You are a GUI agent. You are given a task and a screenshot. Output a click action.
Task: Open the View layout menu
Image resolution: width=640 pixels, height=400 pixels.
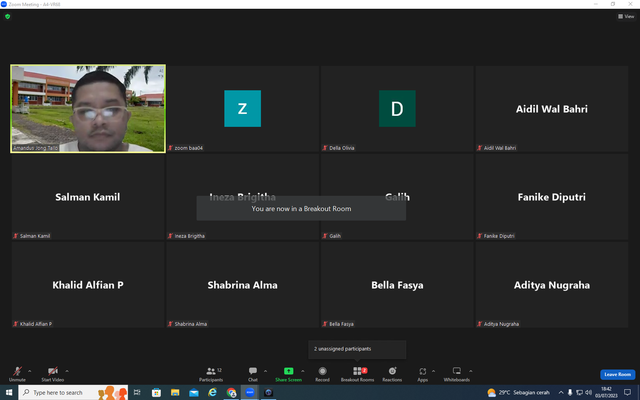[626, 16]
